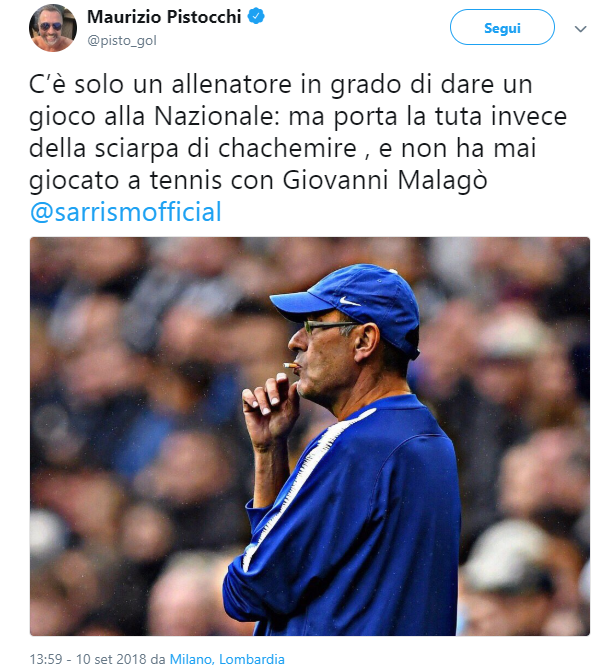Click the raised hand in the photo
The image size is (611, 672).
tap(270, 407)
